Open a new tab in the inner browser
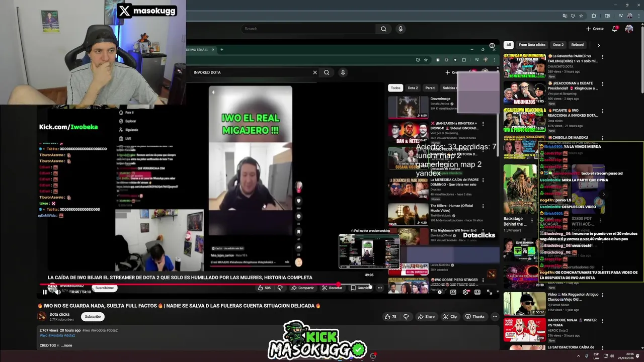Viewport: 644px width, 362px height. (222, 50)
